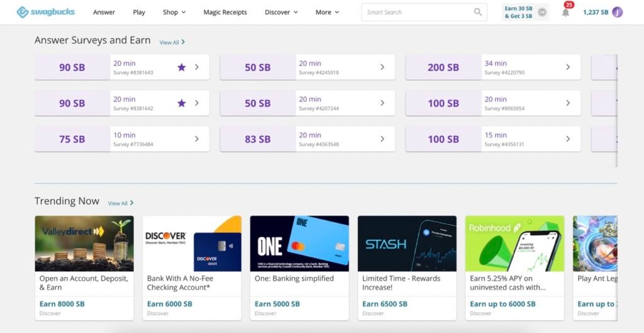
Task: Click Earn up to 6000 SB text
Action: (x=502, y=304)
